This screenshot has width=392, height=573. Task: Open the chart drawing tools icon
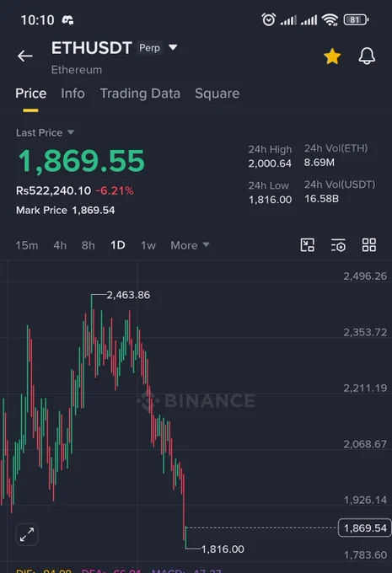tap(307, 245)
